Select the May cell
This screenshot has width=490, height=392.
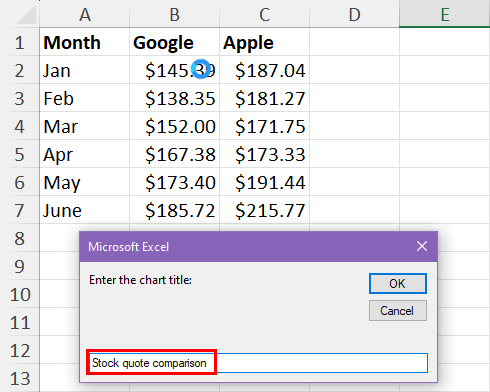tap(85, 182)
